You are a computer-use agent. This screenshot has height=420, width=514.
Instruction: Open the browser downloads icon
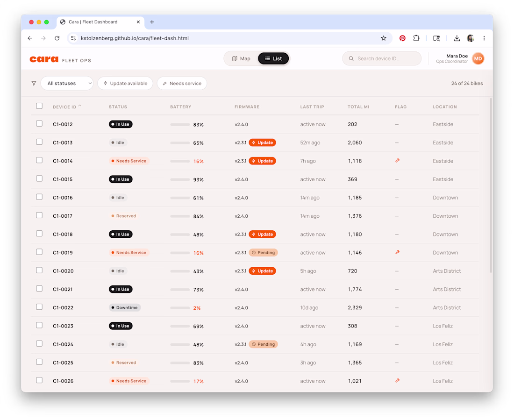pyautogui.click(x=457, y=38)
